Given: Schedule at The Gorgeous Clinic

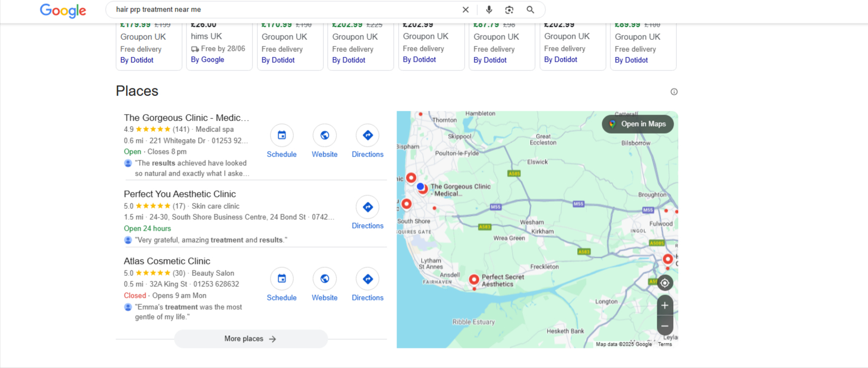Looking at the screenshot, I should 282,142.
